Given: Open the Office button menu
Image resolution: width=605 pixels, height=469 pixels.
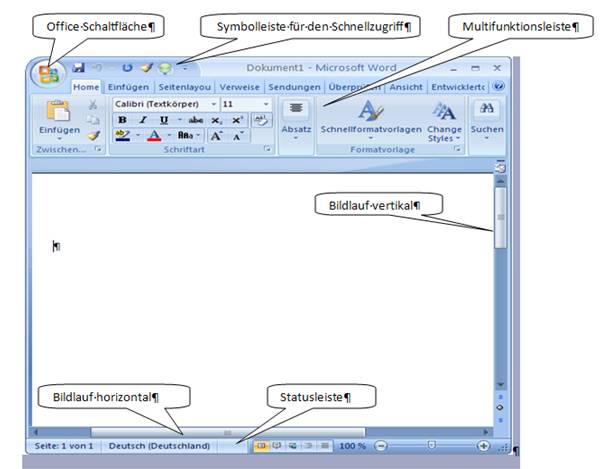Looking at the screenshot, I should [x=45, y=74].
